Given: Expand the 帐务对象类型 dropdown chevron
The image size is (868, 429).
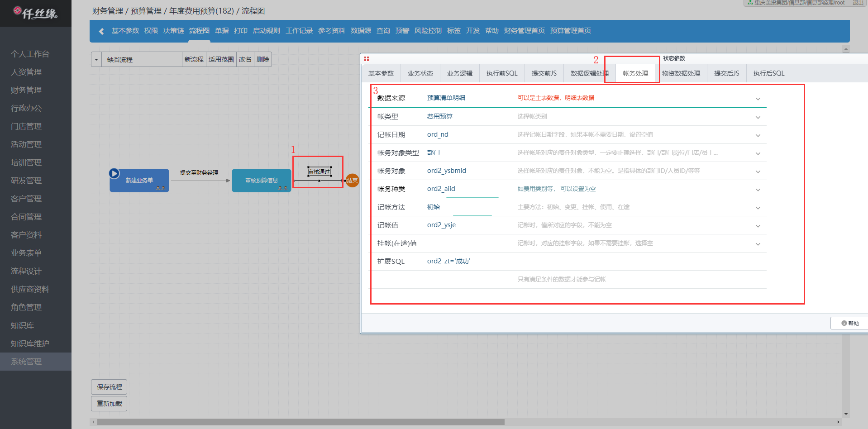Looking at the screenshot, I should click(x=758, y=153).
